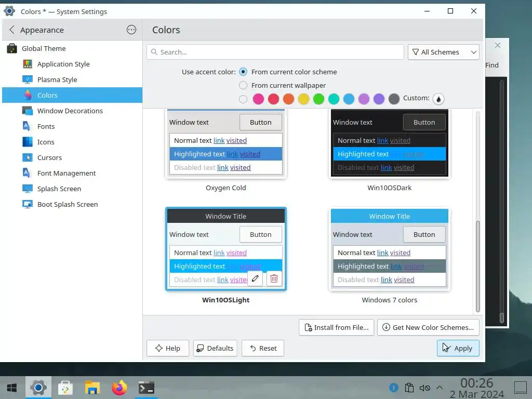Screen dimensions: 532x399
Task: Click the color schemes list scrollbar
Action: click(478, 267)
